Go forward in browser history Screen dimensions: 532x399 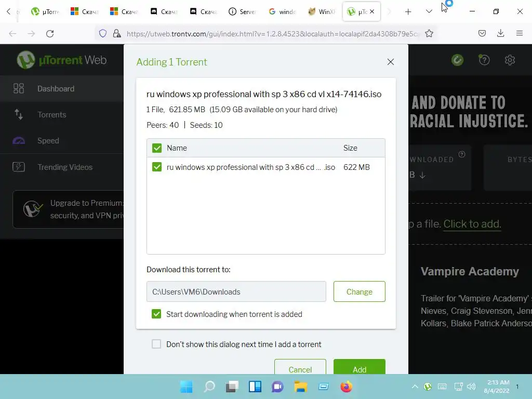(31, 34)
